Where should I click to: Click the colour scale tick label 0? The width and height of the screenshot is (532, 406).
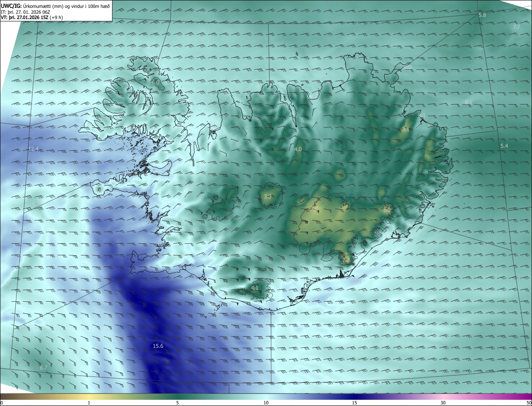[x=2, y=403]
